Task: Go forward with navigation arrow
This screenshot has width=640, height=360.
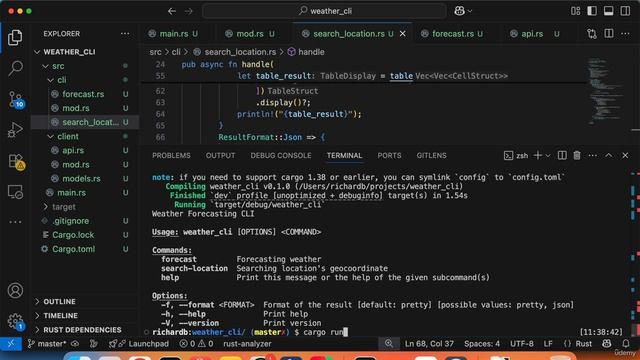Action: point(189,11)
